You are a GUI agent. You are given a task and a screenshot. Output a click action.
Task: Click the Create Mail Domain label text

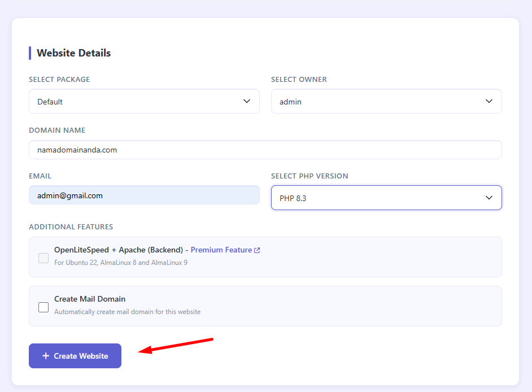click(90, 299)
